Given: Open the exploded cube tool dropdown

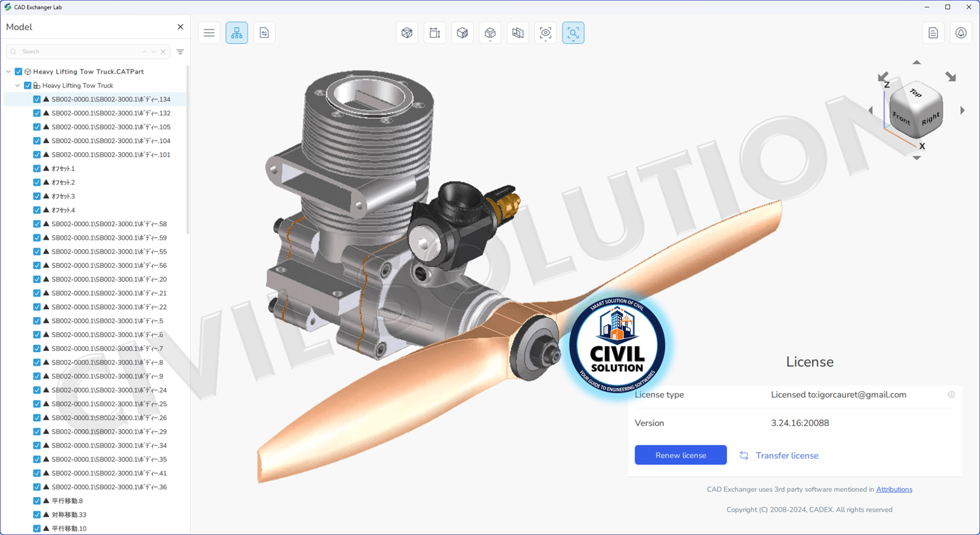Looking at the screenshot, I should [x=490, y=33].
